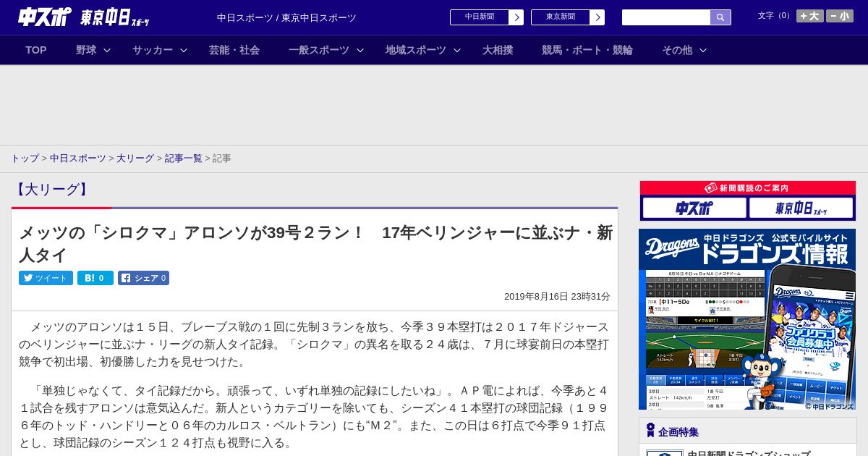This screenshot has height=456, width=868.
Task: Click arrow beside 東京新聞 button
Action: point(597,17)
